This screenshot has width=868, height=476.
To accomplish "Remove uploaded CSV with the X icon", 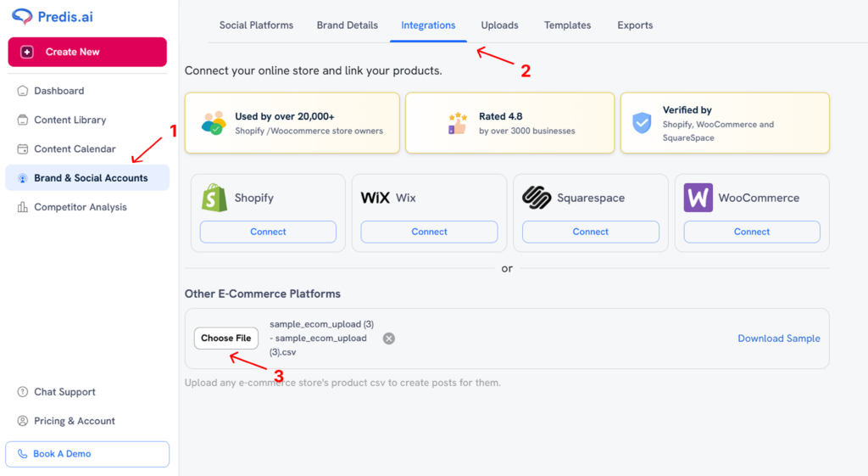I will coord(389,339).
